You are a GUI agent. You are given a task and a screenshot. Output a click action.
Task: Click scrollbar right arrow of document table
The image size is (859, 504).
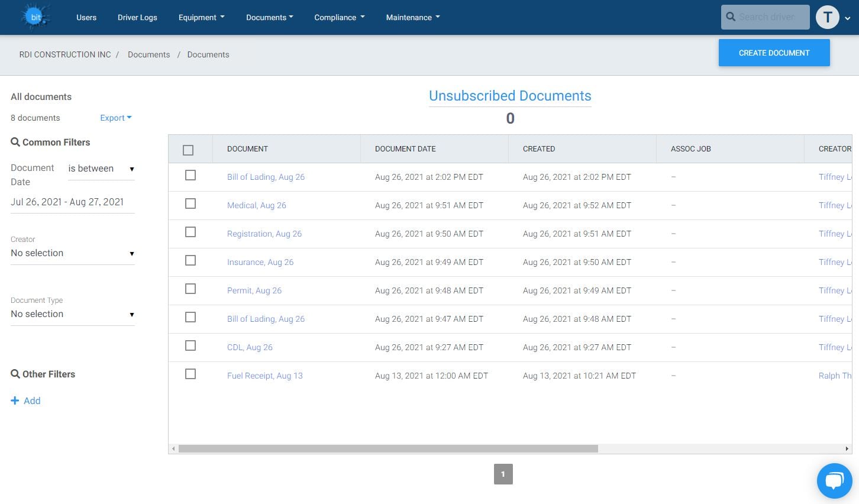(847, 449)
